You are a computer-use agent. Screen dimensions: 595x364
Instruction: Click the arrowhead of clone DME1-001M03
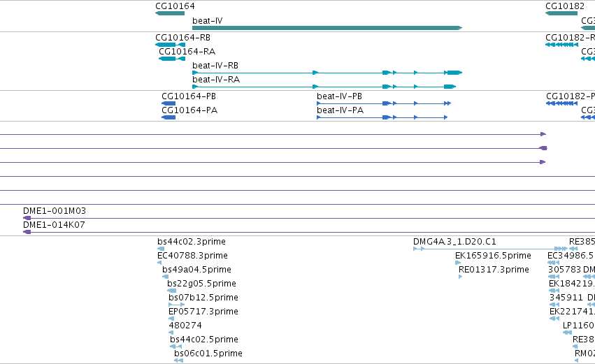(x=27, y=218)
